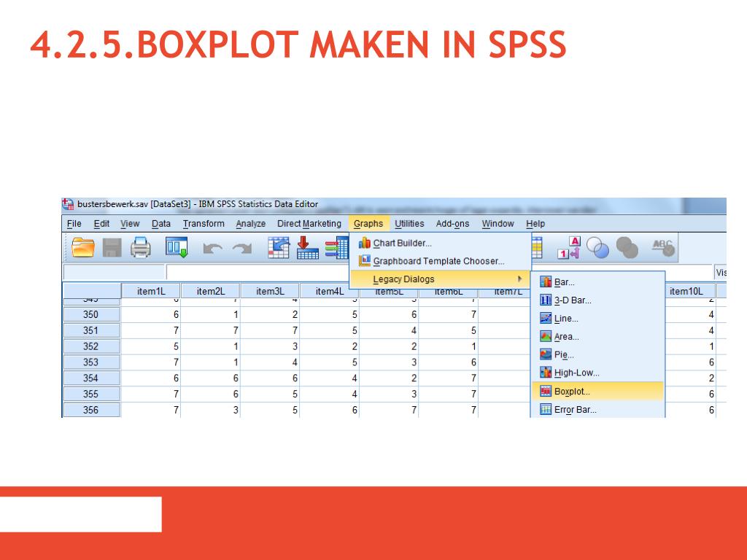Click the Value labels icon with red A
Screen dimensions: 747x560
(x=569, y=248)
